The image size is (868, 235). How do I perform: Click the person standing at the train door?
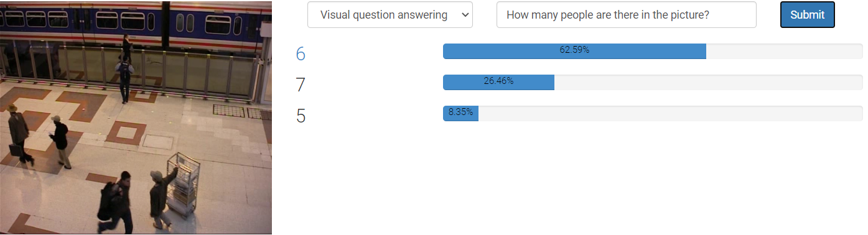(x=127, y=47)
